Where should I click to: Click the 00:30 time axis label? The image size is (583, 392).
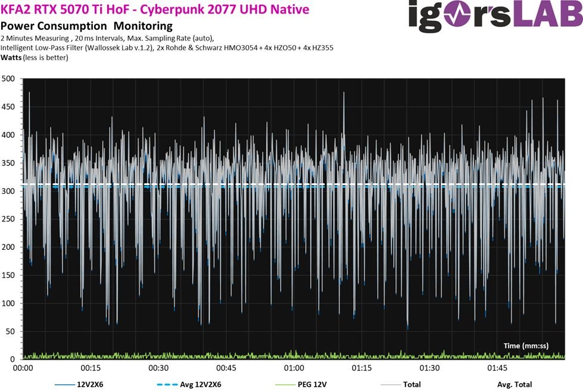pyautogui.click(x=158, y=368)
